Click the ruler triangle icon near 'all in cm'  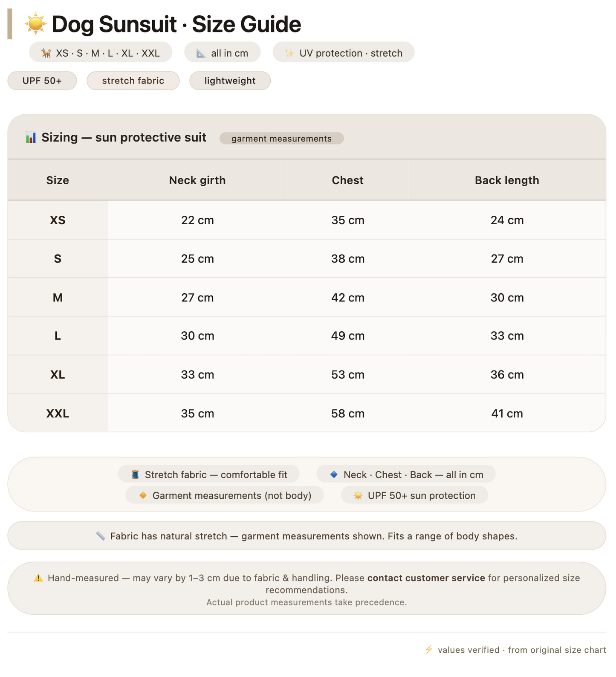point(201,53)
